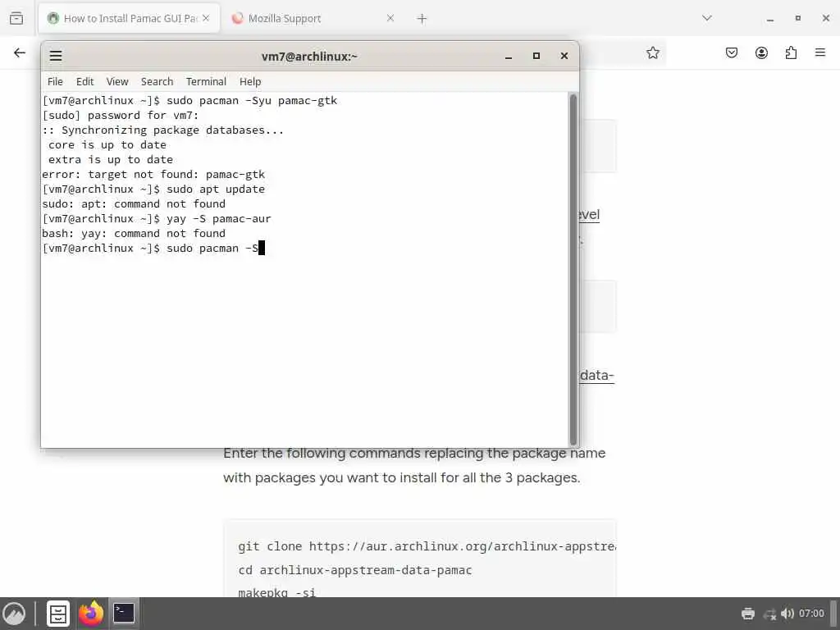Screen dimensions: 840x630
Task: Switch to the How to Install Pamac tab
Action: pos(129,18)
